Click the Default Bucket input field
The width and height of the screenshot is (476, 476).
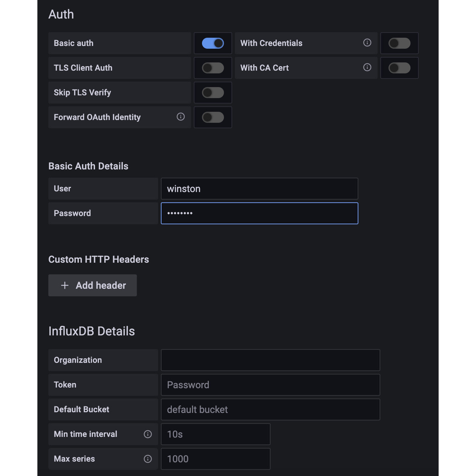(x=271, y=409)
